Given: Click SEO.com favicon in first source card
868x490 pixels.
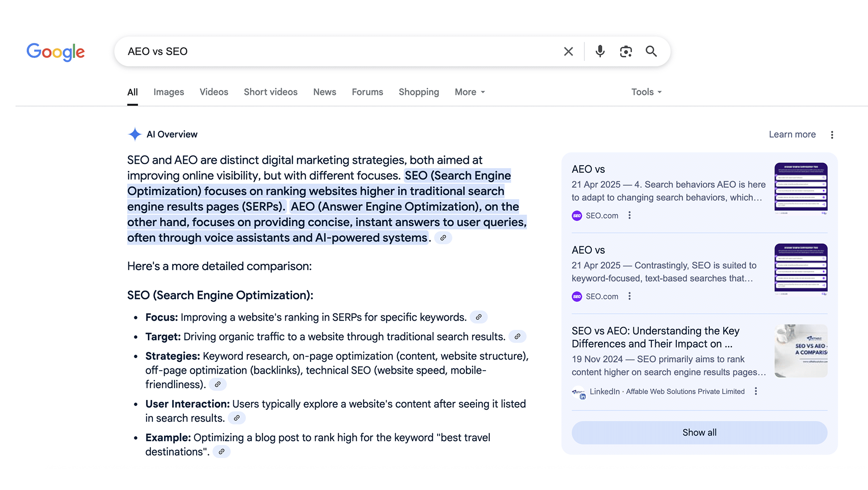Looking at the screenshot, I should point(577,216).
